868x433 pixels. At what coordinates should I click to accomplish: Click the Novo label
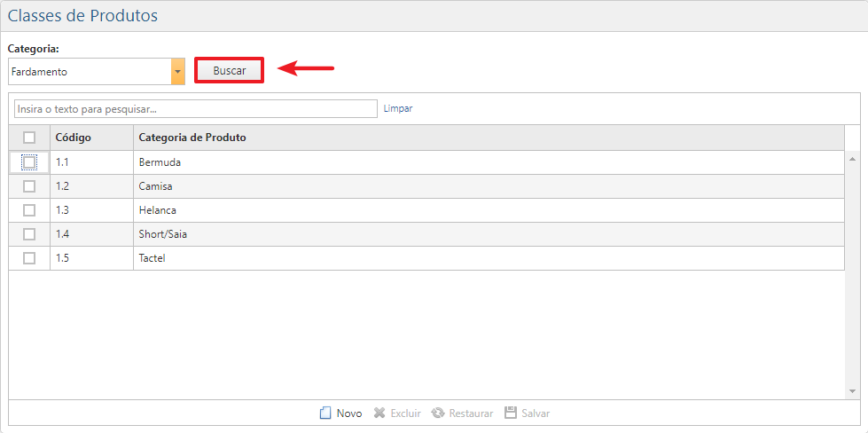(x=349, y=413)
